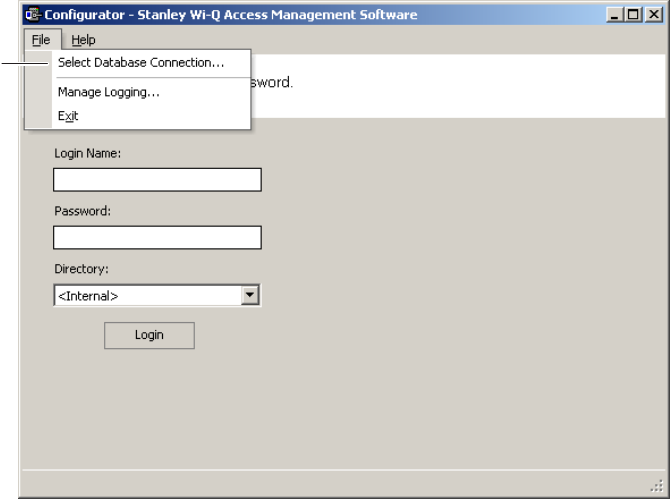Click the window resize grip icon
Viewport: 670px width, 499px height.
click(657, 485)
